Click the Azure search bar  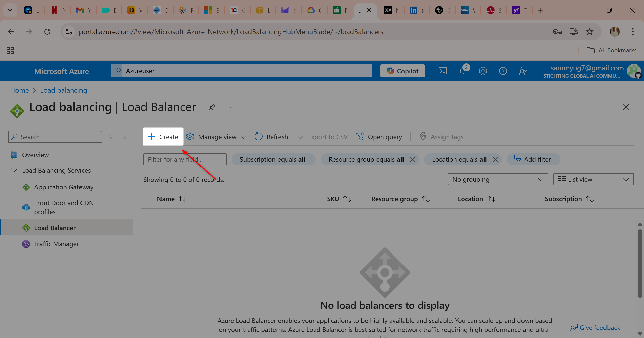pyautogui.click(x=242, y=71)
